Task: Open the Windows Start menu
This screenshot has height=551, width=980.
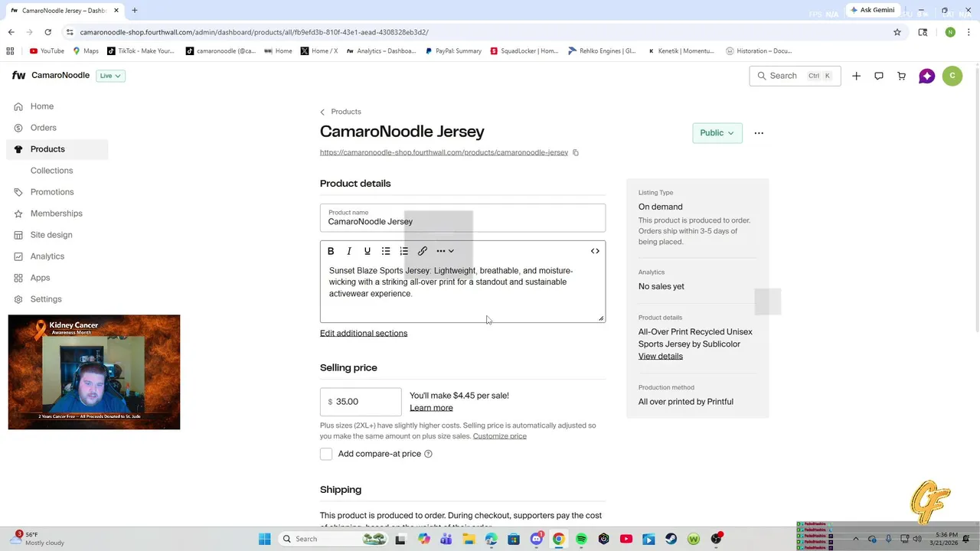Action: (265, 539)
